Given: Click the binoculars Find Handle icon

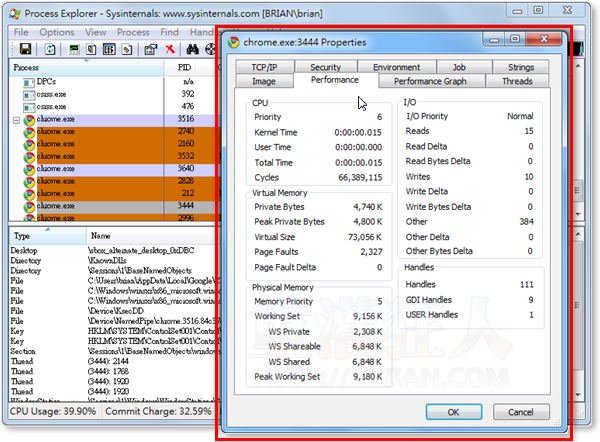Looking at the screenshot, I should point(192,49).
